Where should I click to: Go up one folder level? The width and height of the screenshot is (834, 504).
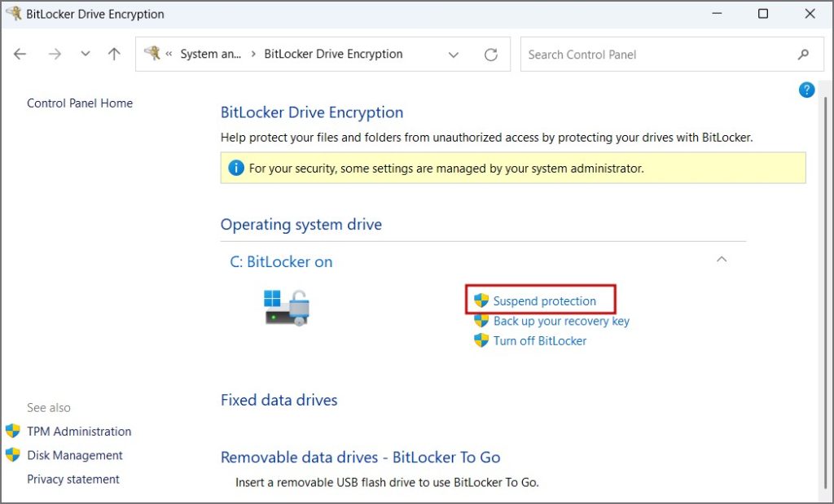coord(114,55)
